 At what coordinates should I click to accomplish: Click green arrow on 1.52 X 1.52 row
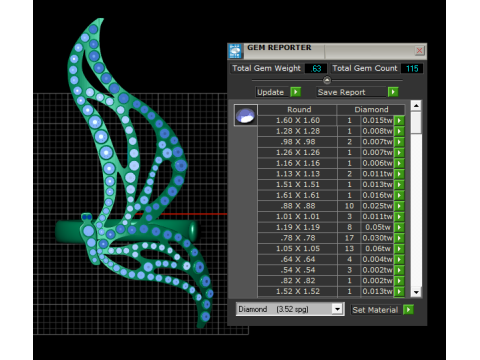[399, 291]
